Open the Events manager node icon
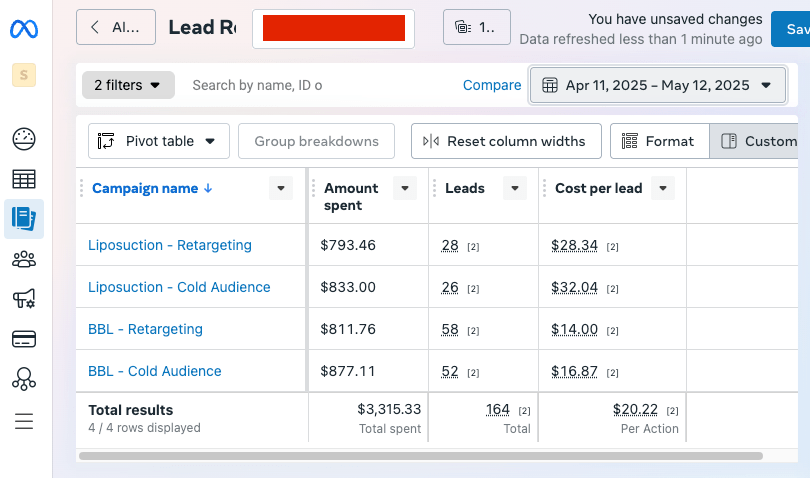This screenshot has width=810, height=478. click(24, 379)
